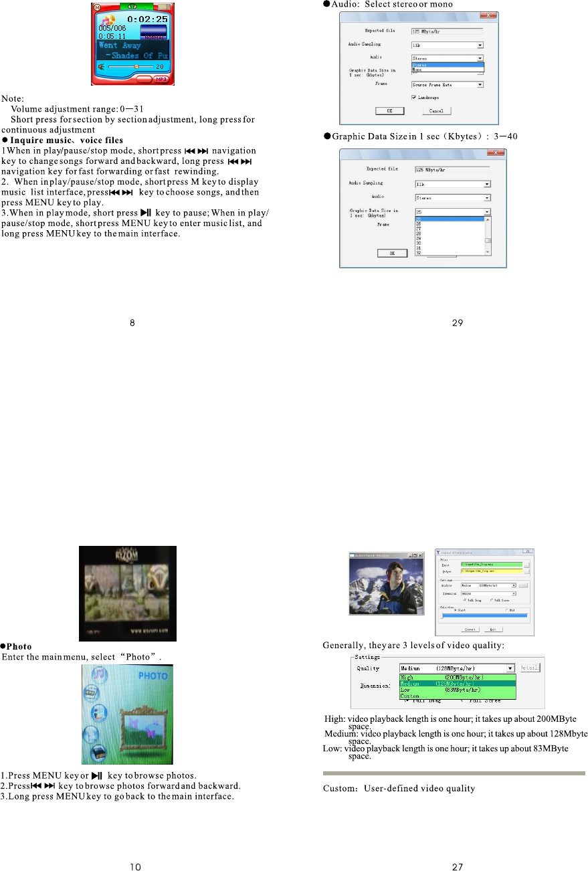The height and width of the screenshot is (871, 588).
Task: Click the total time 0:05:11
Action: [x=112, y=36]
